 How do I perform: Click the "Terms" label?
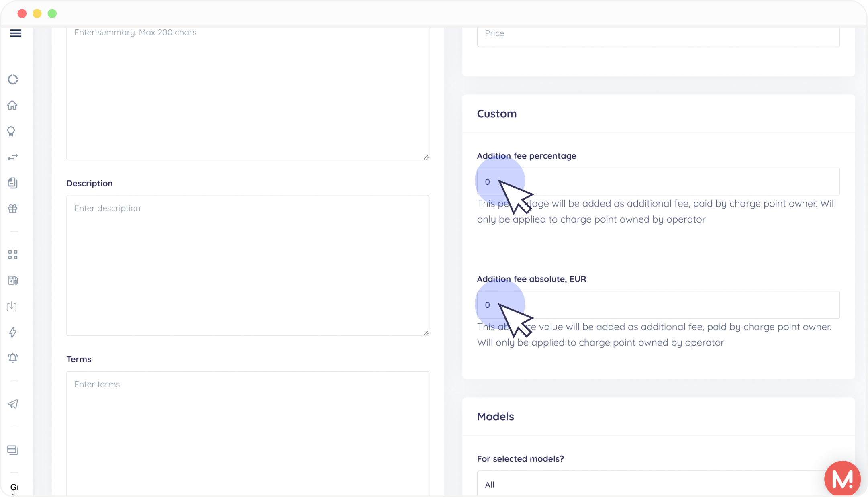tap(79, 359)
